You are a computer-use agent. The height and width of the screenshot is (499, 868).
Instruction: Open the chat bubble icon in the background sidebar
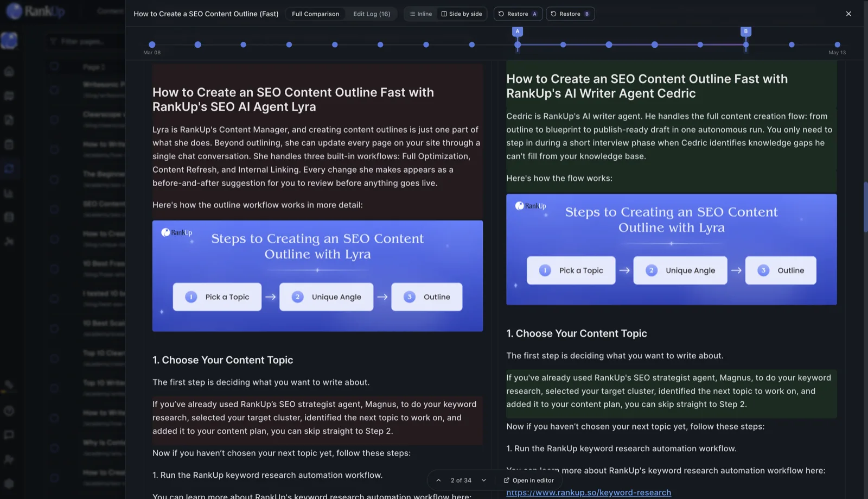tap(9, 435)
